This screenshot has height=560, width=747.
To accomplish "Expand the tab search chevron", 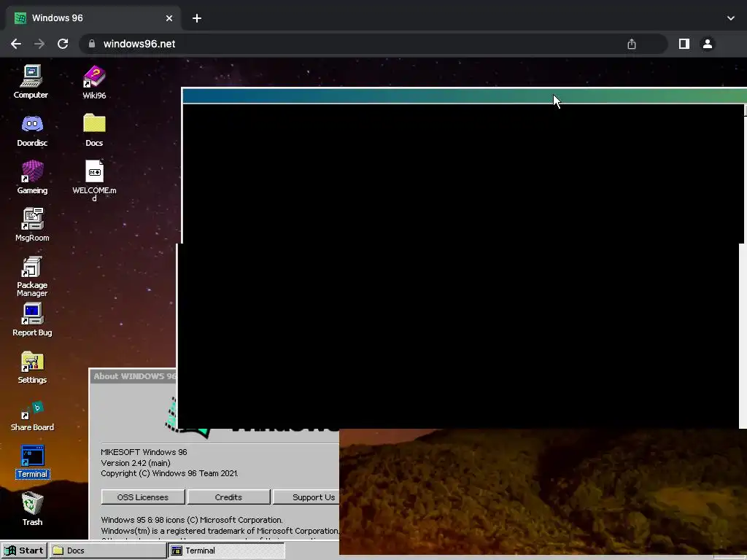I will [x=731, y=18].
